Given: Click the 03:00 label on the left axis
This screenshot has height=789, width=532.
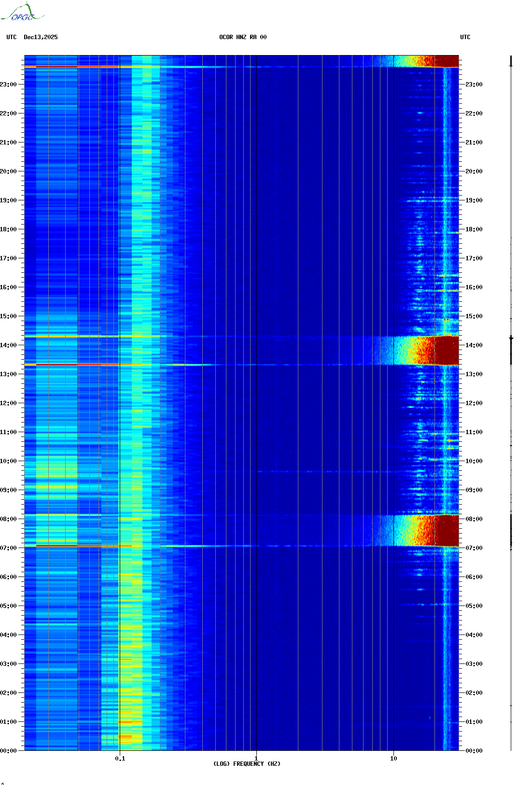Looking at the screenshot, I should tap(8, 664).
